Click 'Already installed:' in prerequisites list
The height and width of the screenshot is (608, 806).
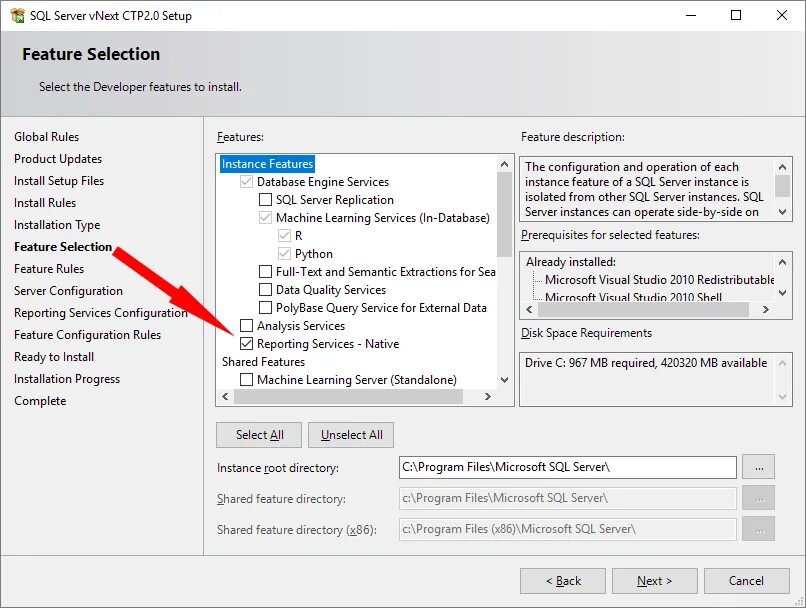[x=571, y=262]
